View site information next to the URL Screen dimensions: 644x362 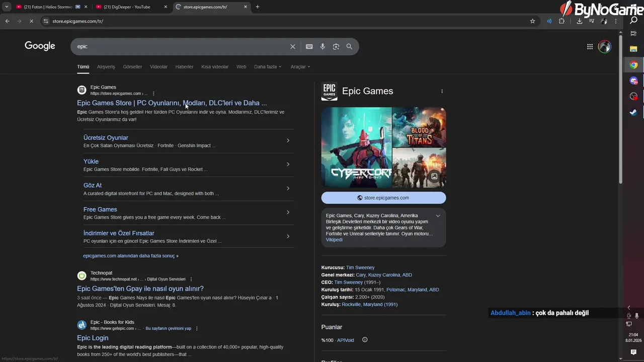tap(46, 21)
